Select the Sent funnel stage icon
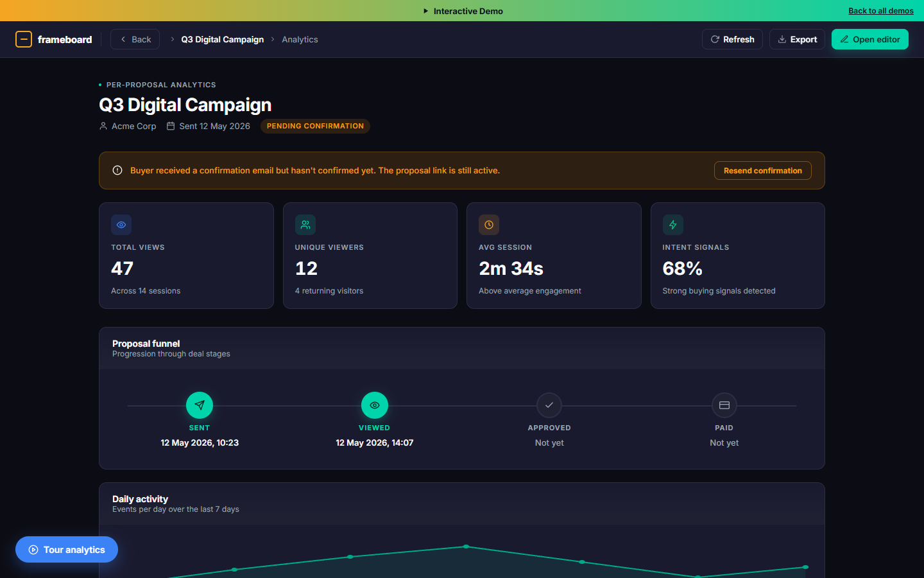 coord(200,405)
